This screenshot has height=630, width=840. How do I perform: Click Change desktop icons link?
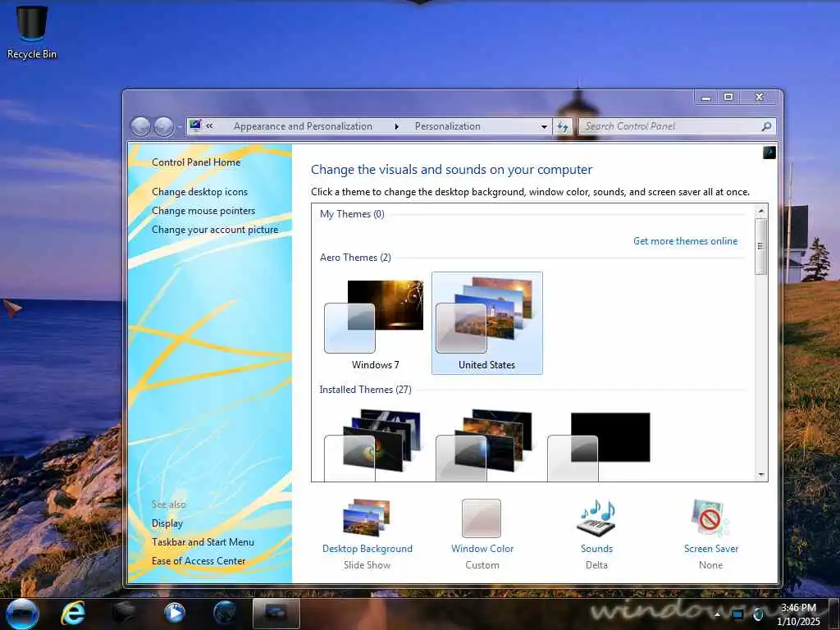click(x=200, y=192)
